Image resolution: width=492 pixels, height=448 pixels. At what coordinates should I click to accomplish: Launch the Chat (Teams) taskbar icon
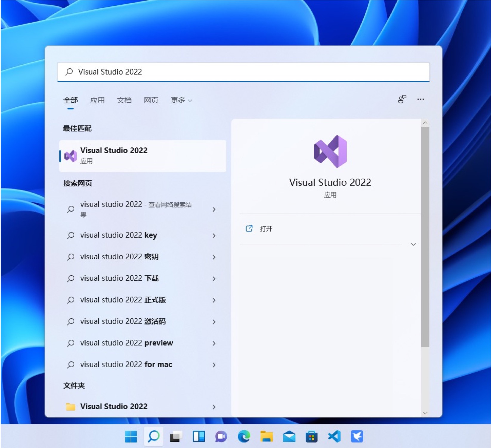click(221, 437)
